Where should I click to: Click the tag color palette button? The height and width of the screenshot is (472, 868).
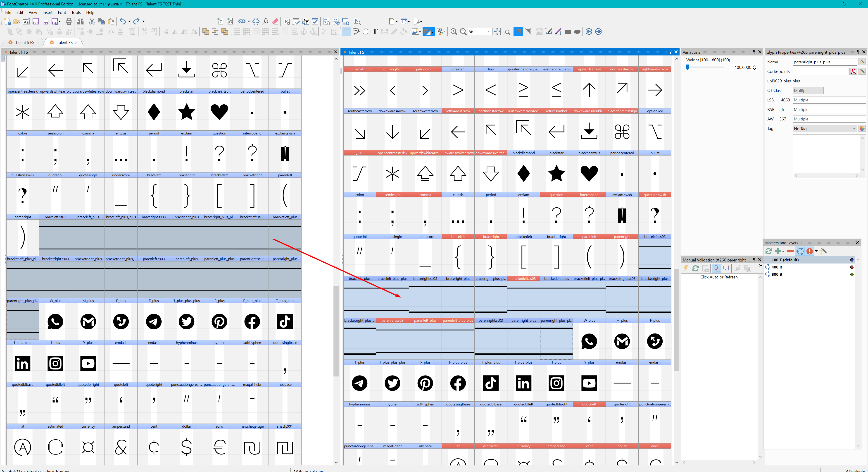point(862,129)
